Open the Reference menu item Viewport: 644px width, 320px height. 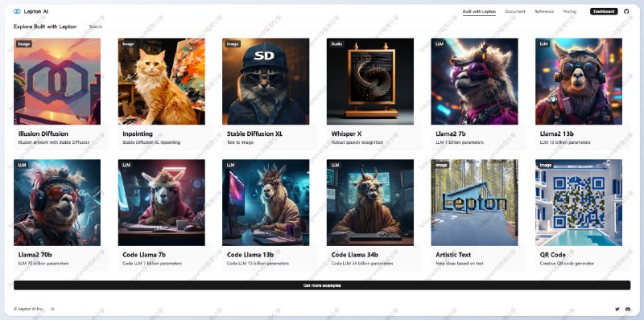[x=544, y=11]
